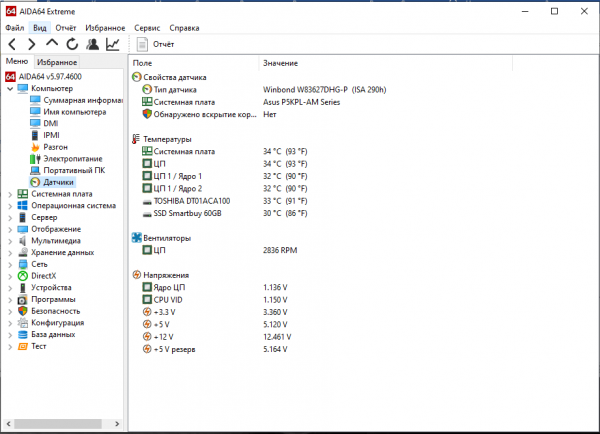Switch to the Избранное tab in left panel
Image resolution: width=600 pixels, height=434 pixels.
pyautogui.click(x=57, y=62)
